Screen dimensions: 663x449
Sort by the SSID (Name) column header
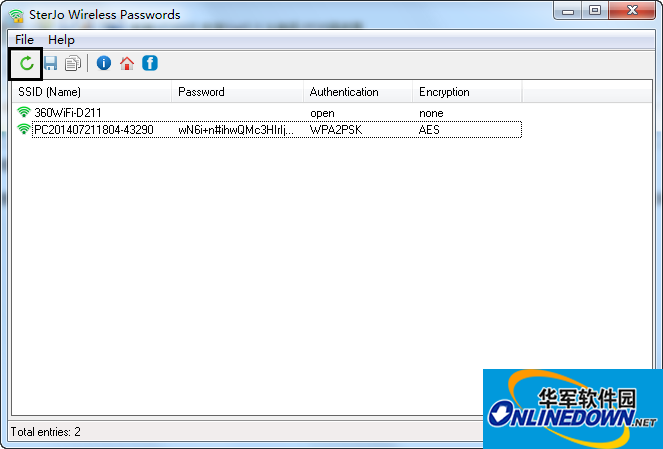[x=92, y=92]
